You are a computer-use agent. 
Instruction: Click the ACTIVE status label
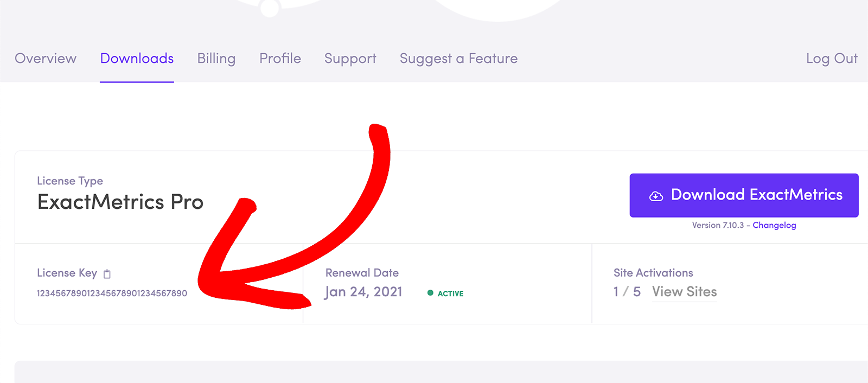pos(450,293)
